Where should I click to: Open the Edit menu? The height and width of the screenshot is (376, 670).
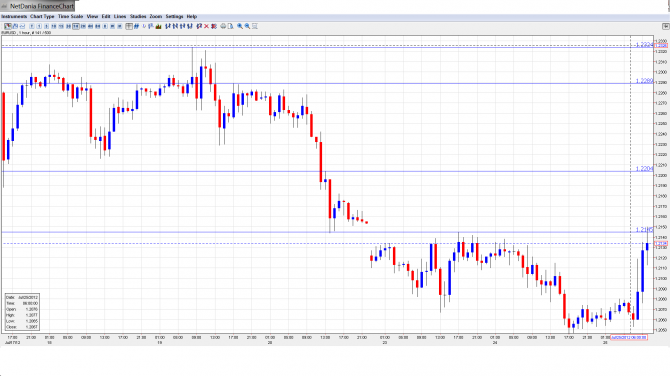[106, 17]
